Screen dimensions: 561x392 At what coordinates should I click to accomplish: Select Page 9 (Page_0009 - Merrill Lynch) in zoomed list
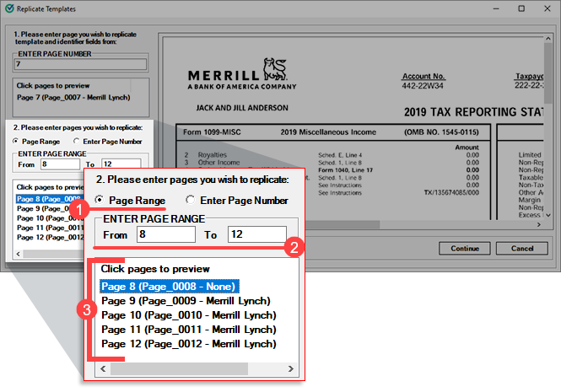pyautogui.click(x=186, y=301)
